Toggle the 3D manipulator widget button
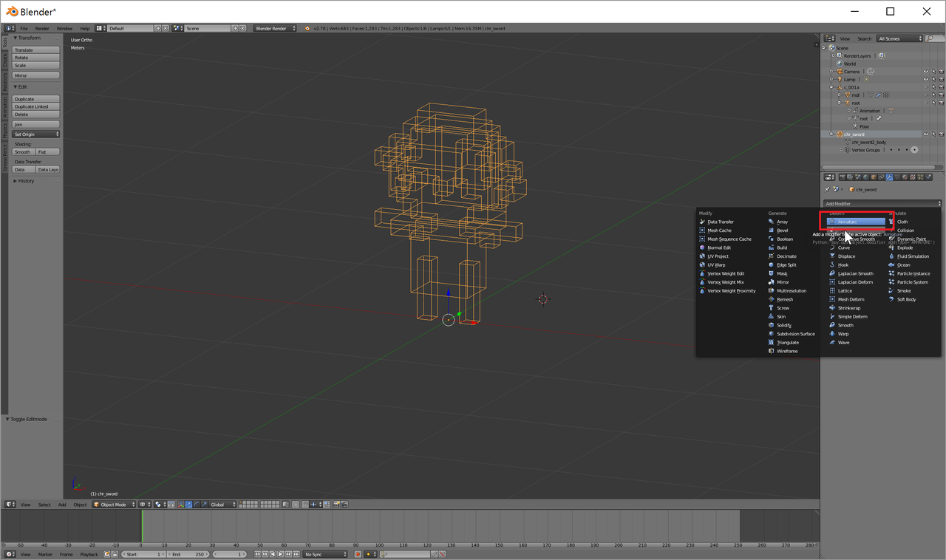946x560 pixels. (x=180, y=505)
